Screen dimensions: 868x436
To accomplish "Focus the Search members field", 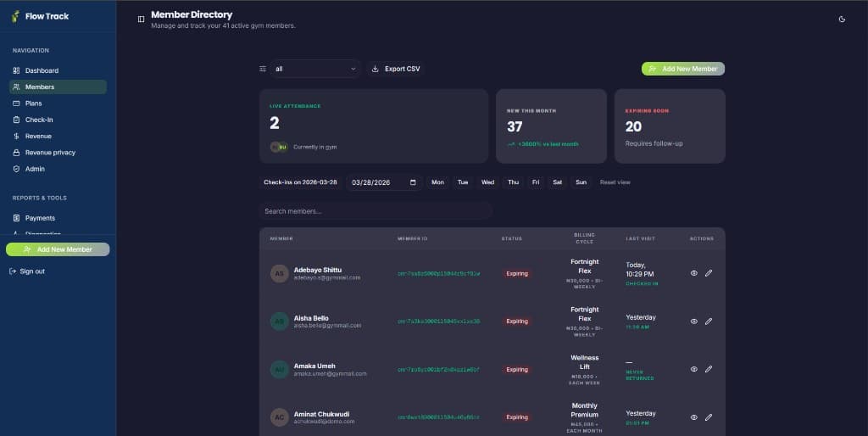I will point(376,211).
